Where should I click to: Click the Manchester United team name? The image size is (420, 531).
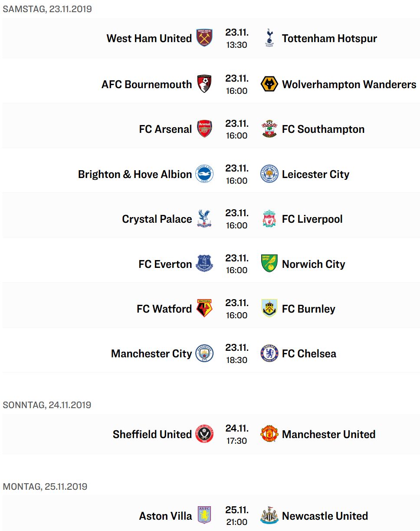pos(329,434)
